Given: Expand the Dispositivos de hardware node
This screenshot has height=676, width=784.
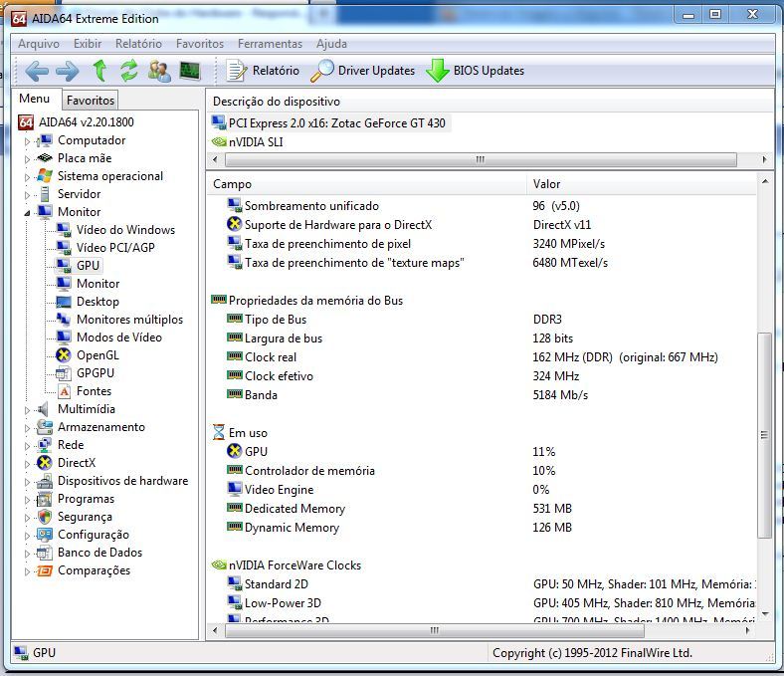Looking at the screenshot, I should (x=28, y=481).
